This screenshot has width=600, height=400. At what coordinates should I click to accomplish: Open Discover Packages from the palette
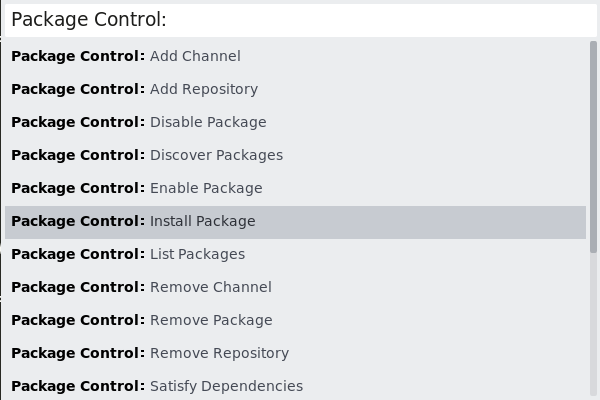coord(216,155)
